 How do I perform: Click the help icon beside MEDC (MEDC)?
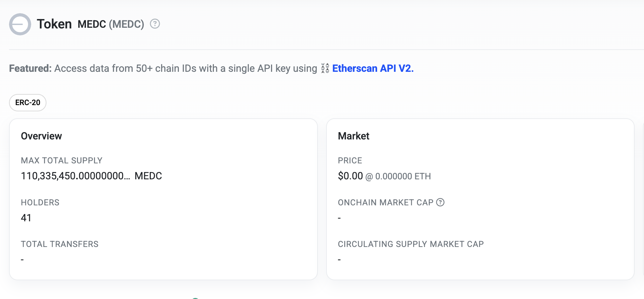pyautogui.click(x=155, y=24)
